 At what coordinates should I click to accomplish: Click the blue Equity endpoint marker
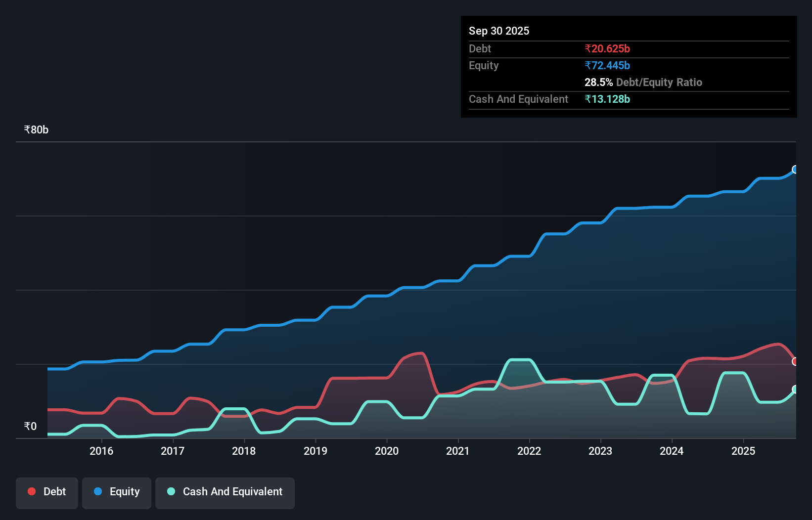tap(795, 170)
